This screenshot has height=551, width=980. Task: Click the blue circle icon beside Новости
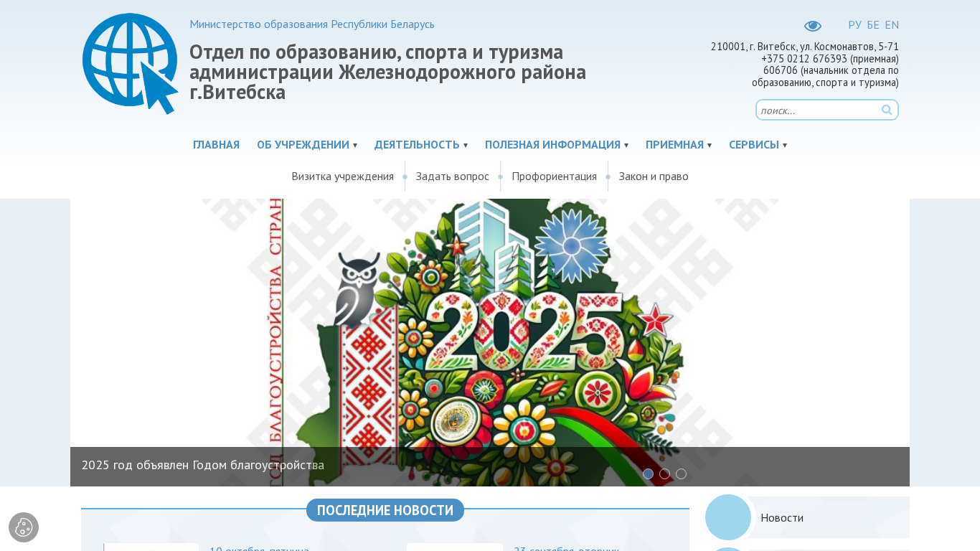click(x=728, y=517)
